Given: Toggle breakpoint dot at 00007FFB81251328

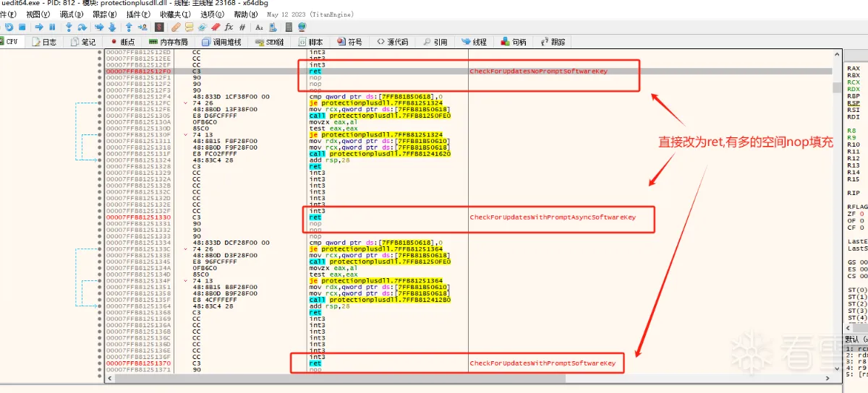Looking at the screenshot, I should point(100,166).
